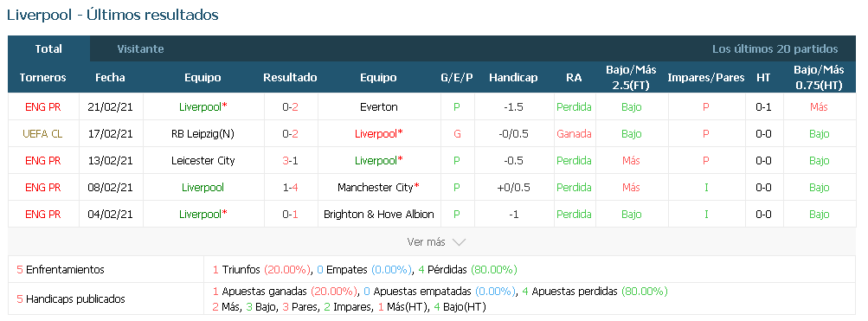Click the 0-2 result against Everton
The height and width of the screenshot is (321, 868).
290,106
